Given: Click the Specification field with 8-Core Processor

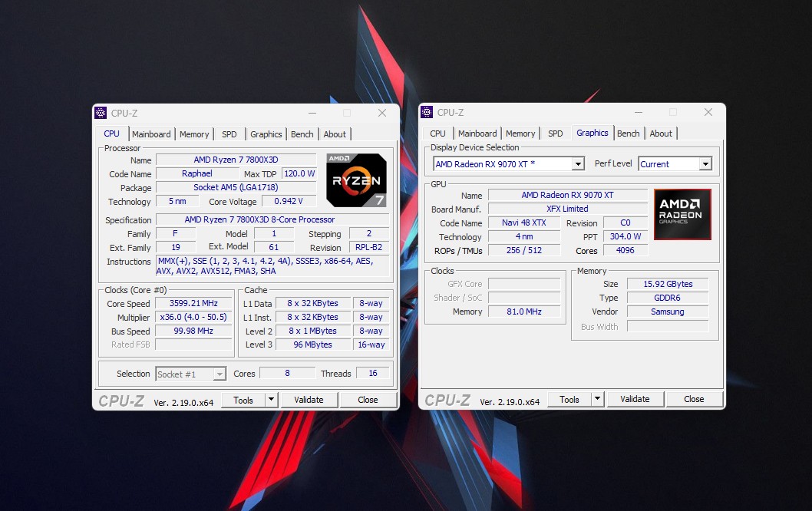Looking at the screenshot, I should point(272,219).
